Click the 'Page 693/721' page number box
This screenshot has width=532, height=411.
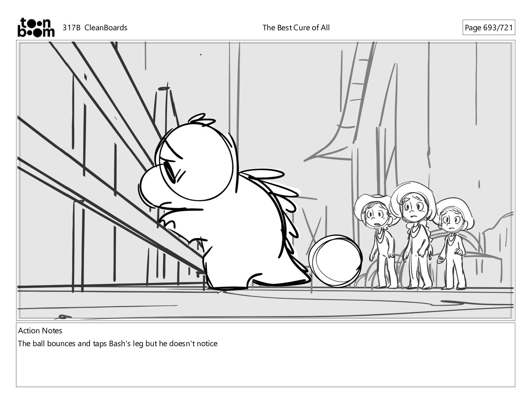click(x=488, y=28)
